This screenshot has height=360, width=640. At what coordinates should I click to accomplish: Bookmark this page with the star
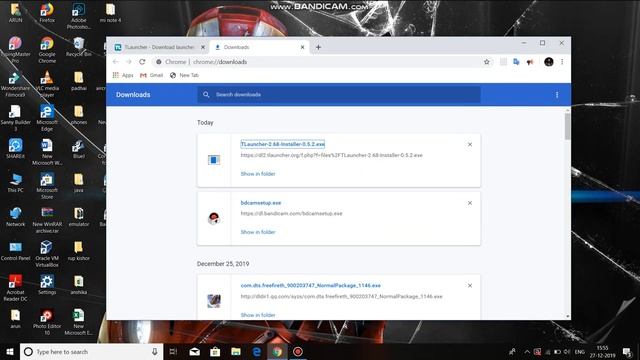click(x=487, y=62)
